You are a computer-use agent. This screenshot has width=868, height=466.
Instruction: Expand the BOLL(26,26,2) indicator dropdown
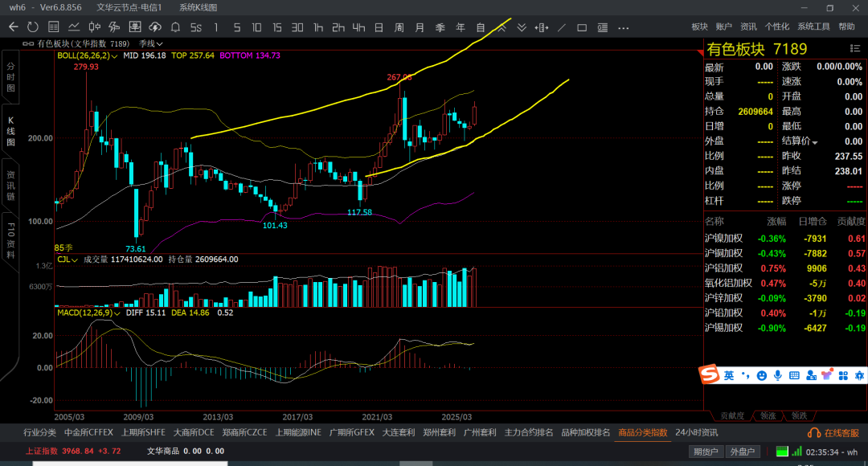[x=87, y=55]
